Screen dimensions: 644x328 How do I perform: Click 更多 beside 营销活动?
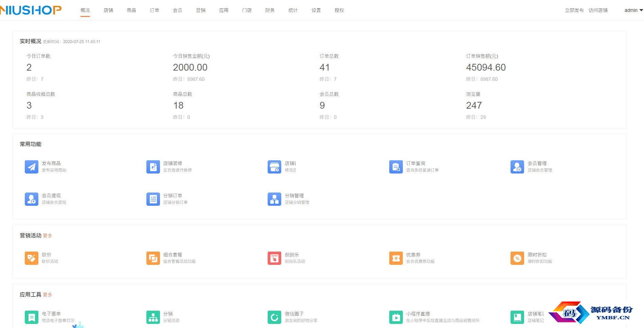pyautogui.click(x=48, y=236)
